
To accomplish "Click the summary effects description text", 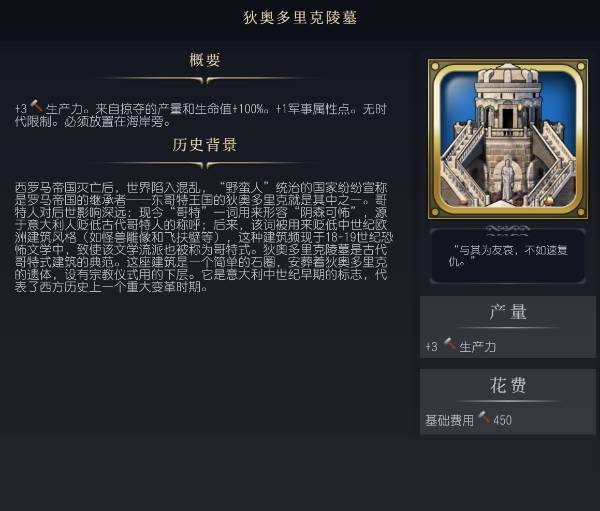I will tap(201, 114).
